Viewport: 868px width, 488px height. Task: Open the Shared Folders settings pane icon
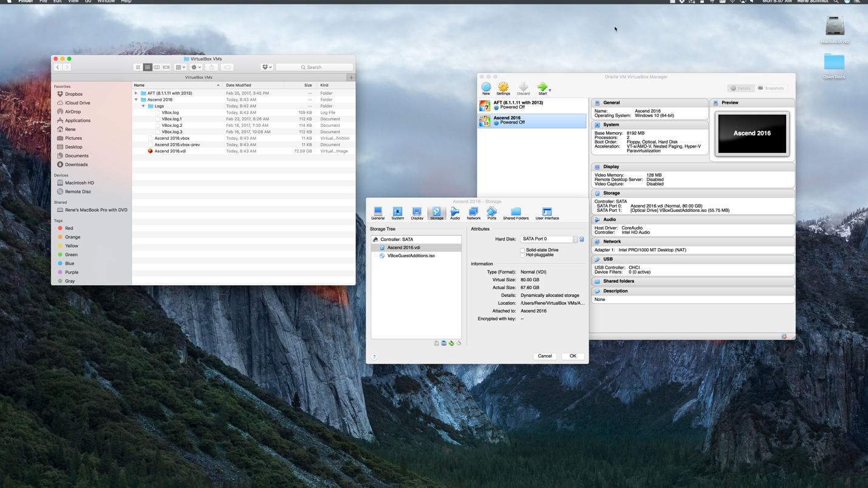click(516, 212)
